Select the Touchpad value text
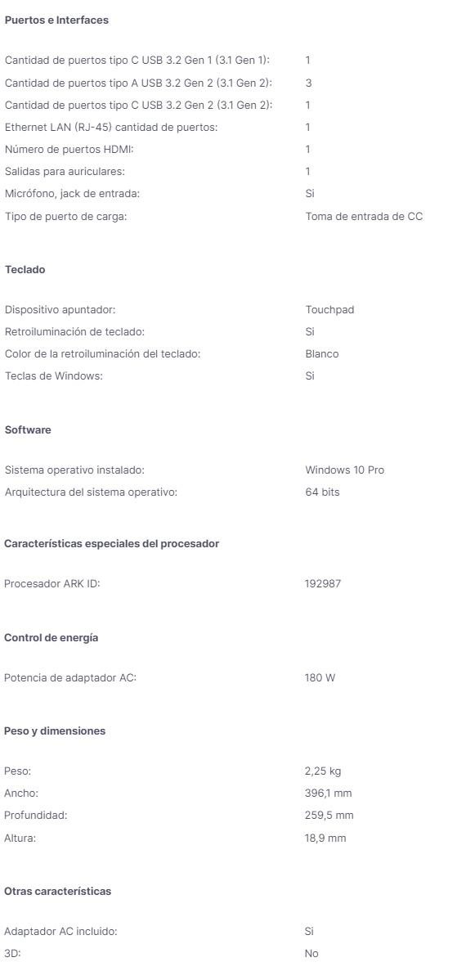 329,310
